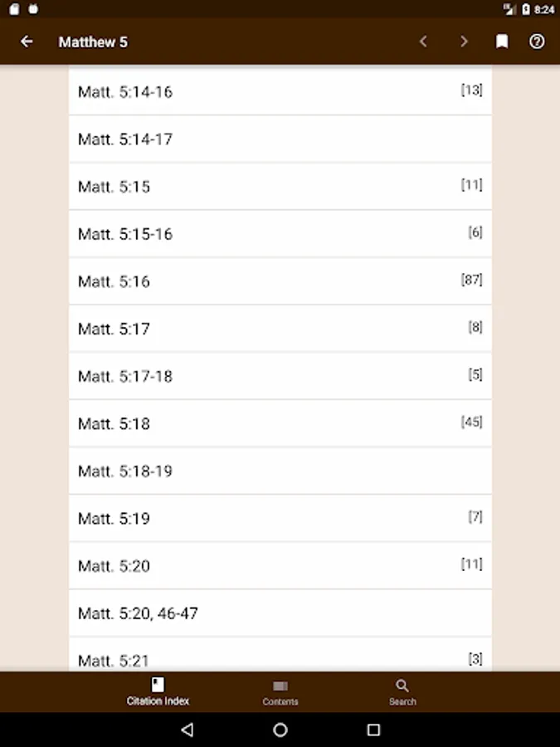The height and width of the screenshot is (747, 560).
Task: Open citations for Matt. 5:18
Action: click(280, 423)
